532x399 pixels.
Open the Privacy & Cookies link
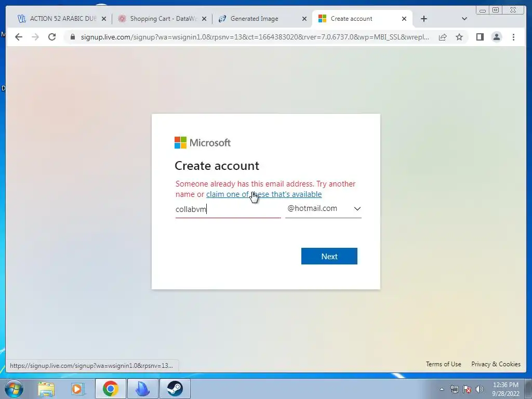coord(496,364)
